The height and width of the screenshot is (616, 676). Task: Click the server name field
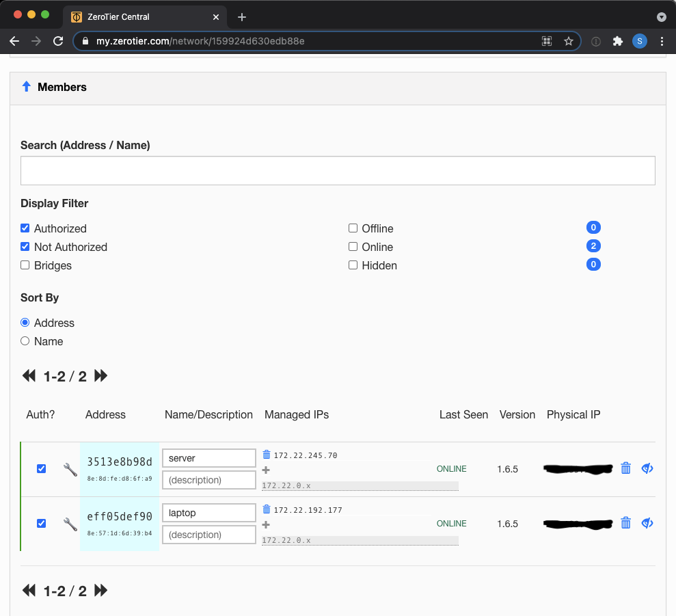pyautogui.click(x=209, y=458)
